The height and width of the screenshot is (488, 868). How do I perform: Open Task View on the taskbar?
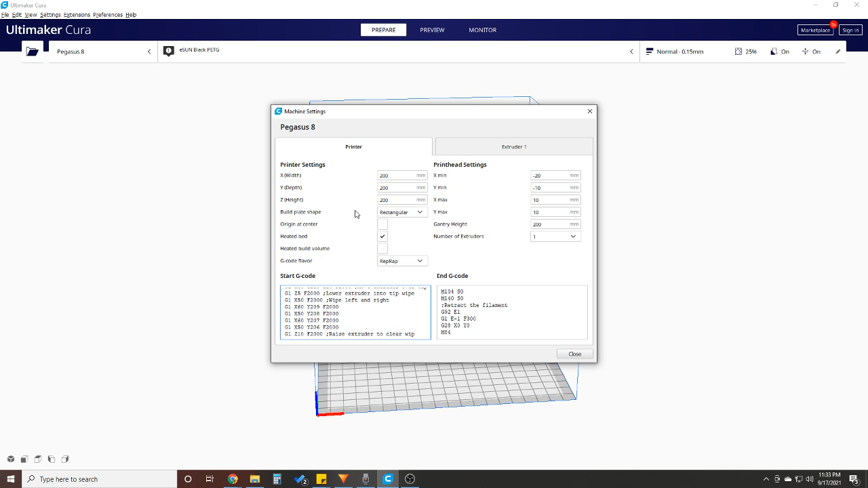click(210, 479)
